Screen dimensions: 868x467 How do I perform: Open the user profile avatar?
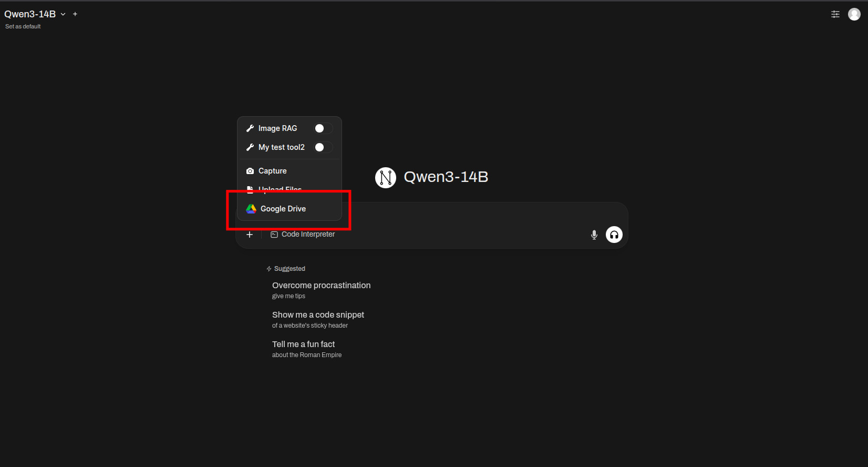point(854,14)
